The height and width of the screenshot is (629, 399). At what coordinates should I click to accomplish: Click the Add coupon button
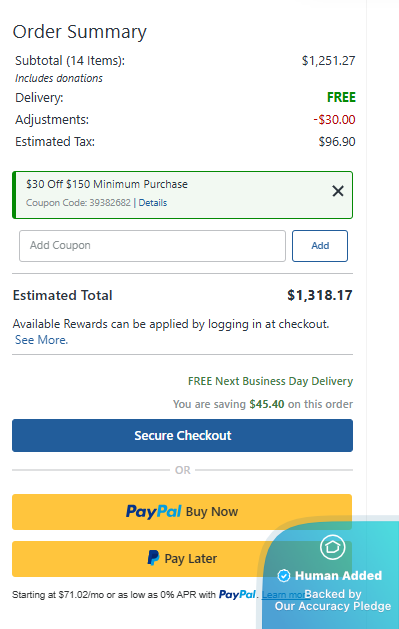pos(320,246)
